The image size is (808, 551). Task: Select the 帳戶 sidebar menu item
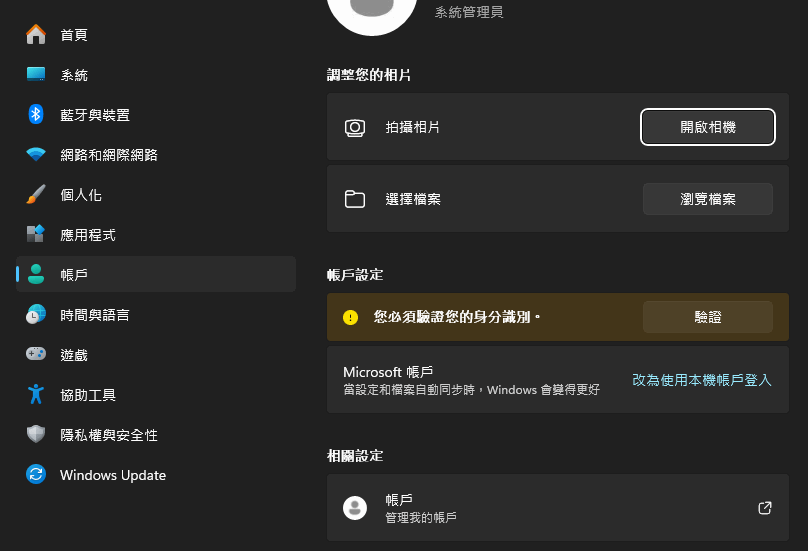pyautogui.click(x=156, y=274)
